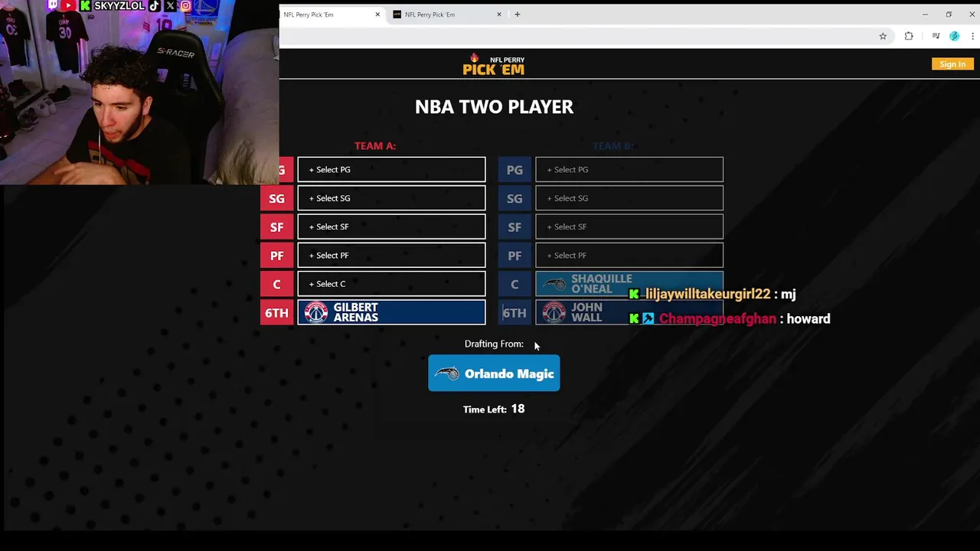
Task: Click the Washington Wizards logo beside Gilbert Arenas
Action: coord(316,312)
